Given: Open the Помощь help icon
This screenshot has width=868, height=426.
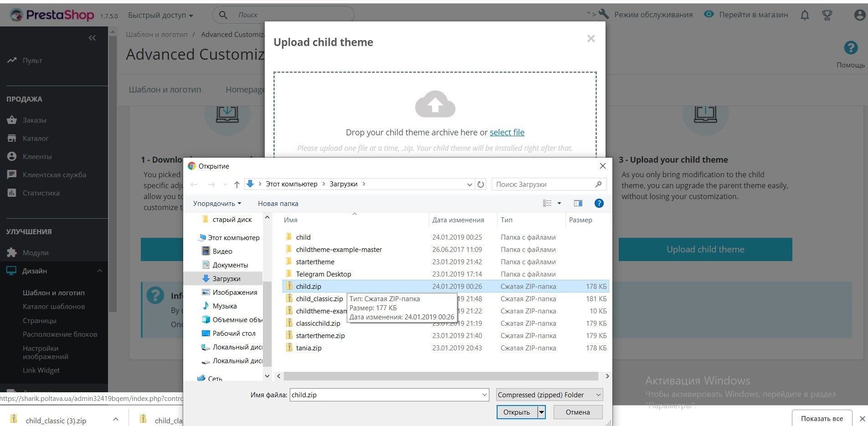Looking at the screenshot, I should 850,48.
